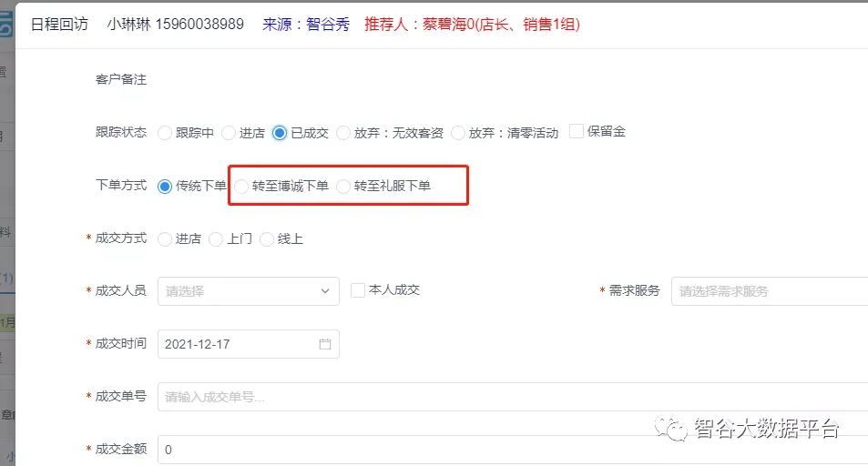
Task: Click the calendar icon in 成交时间
Action: pos(325,344)
